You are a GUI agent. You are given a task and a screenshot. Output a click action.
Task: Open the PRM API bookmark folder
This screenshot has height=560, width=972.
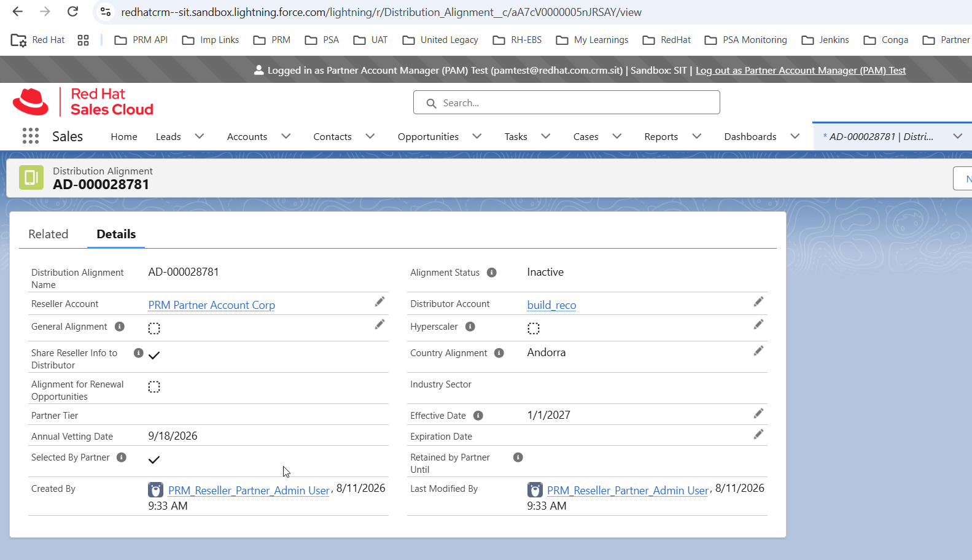point(141,40)
